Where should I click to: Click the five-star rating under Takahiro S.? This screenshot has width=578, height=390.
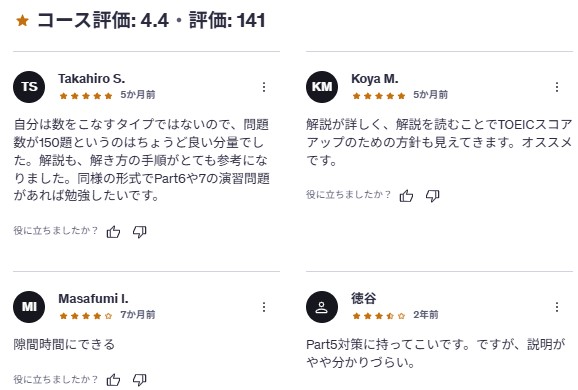point(86,96)
